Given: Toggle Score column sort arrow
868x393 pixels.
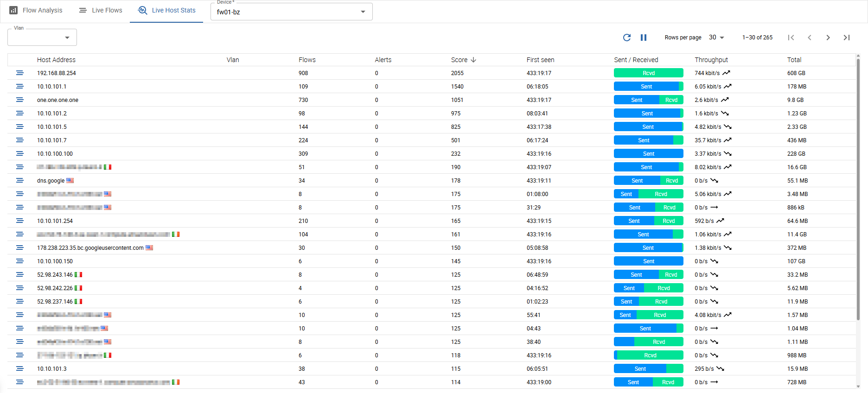Looking at the screenshot, I should pos(473,60).
